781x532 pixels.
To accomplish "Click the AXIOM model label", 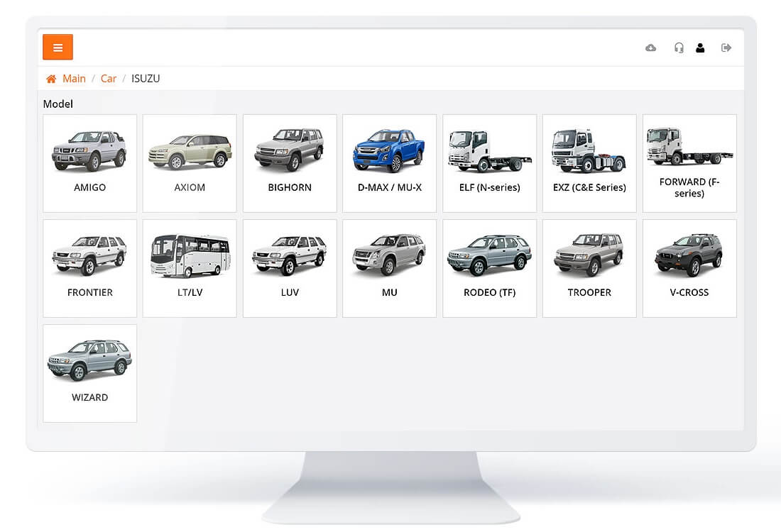I will click(x=190, y=187).
